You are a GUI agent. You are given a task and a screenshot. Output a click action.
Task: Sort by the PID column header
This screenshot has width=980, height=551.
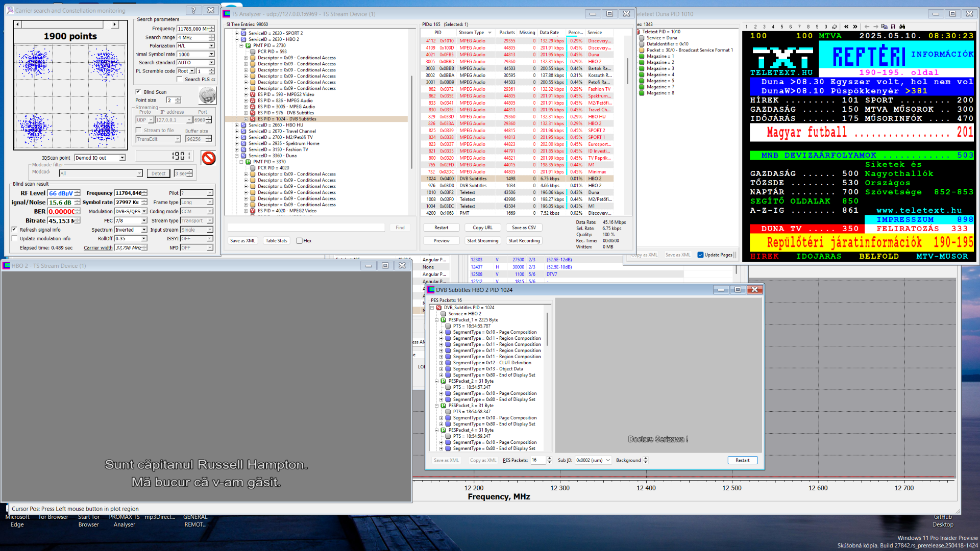click(437, 32)
